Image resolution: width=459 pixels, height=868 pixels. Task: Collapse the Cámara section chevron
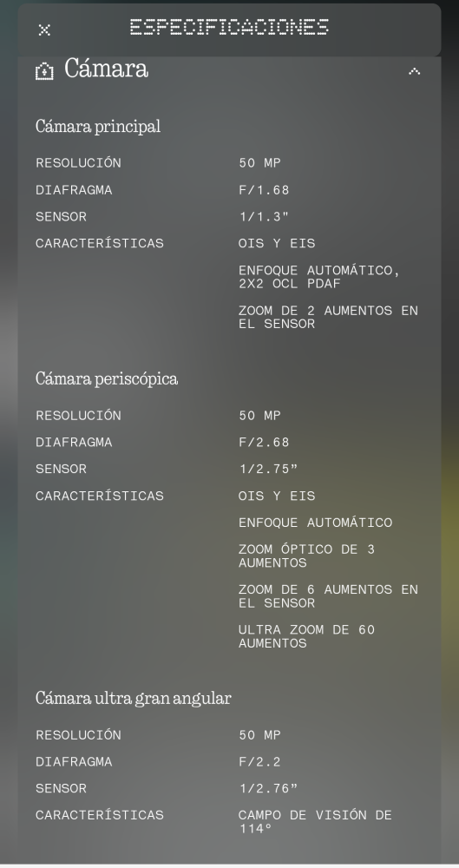pos(414,71)
